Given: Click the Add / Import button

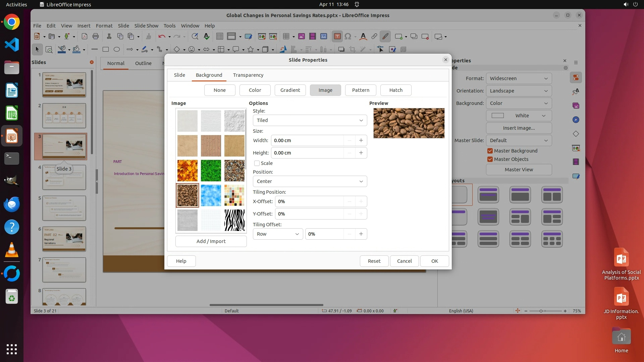Looking at the screenshot, I should pyautogui.click(x=211, y=241).
